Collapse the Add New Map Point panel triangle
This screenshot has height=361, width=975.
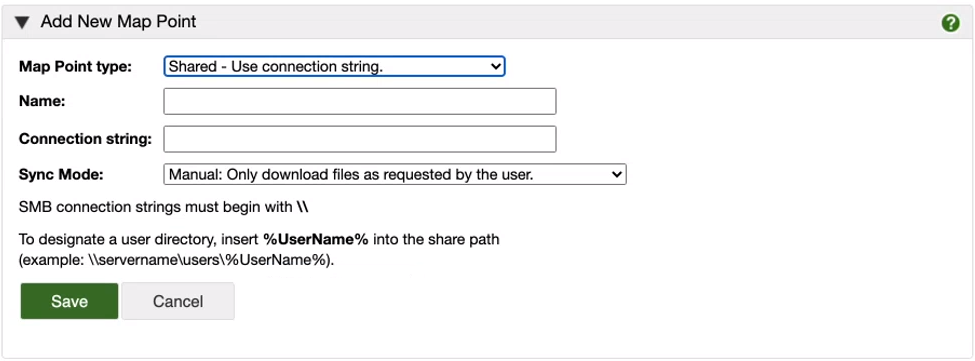(22, 23)
